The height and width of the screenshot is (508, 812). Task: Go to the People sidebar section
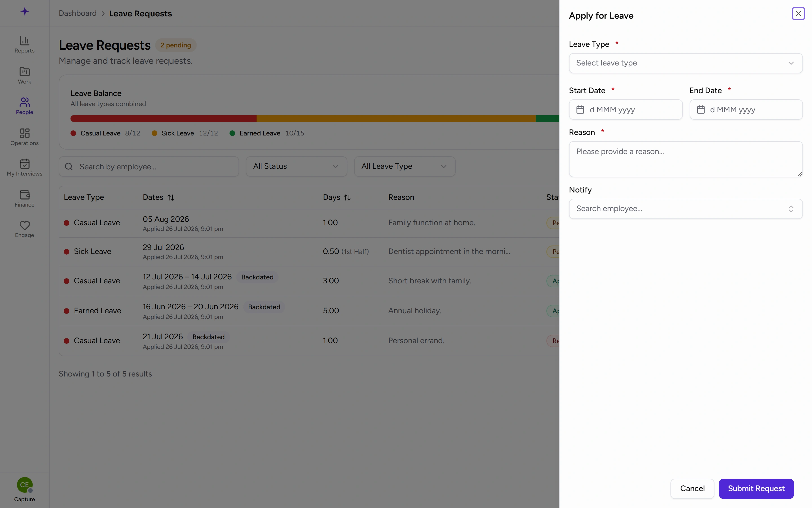[x=25, y=106]
